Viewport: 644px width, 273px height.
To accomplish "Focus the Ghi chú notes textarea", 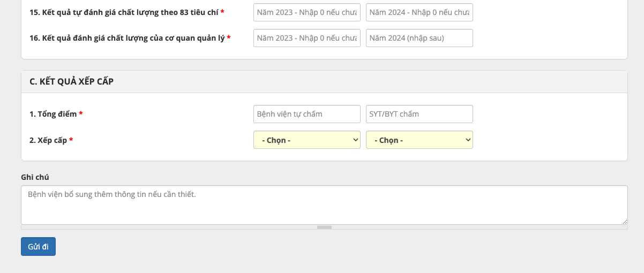I will coord(324,204).
